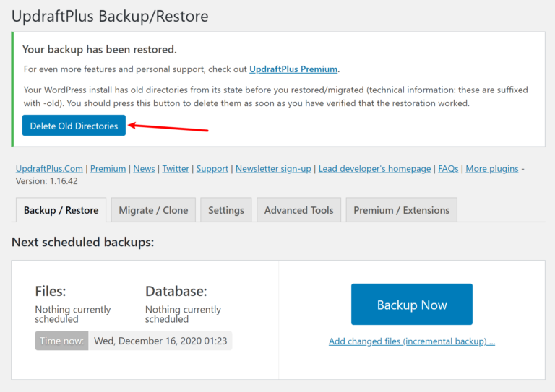555x392 pixels.
Task: Visit Lead developer's homepage link
Action: click(375, 168)
